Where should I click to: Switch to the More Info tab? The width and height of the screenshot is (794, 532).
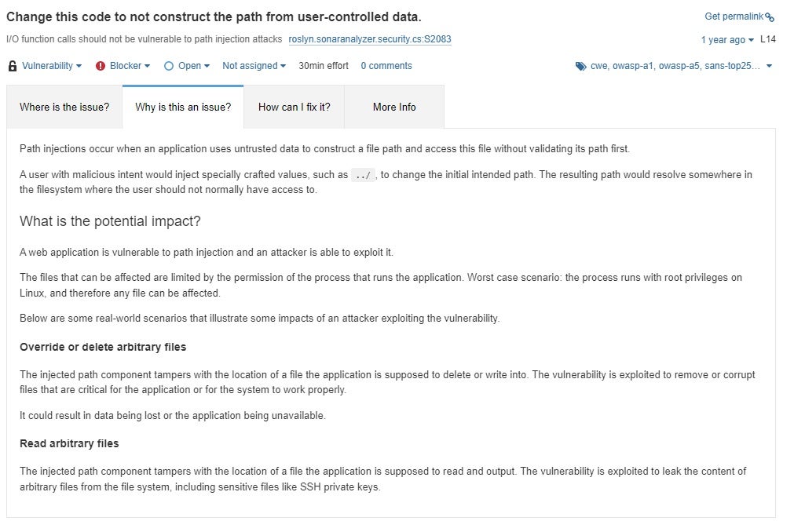[394, 107]
